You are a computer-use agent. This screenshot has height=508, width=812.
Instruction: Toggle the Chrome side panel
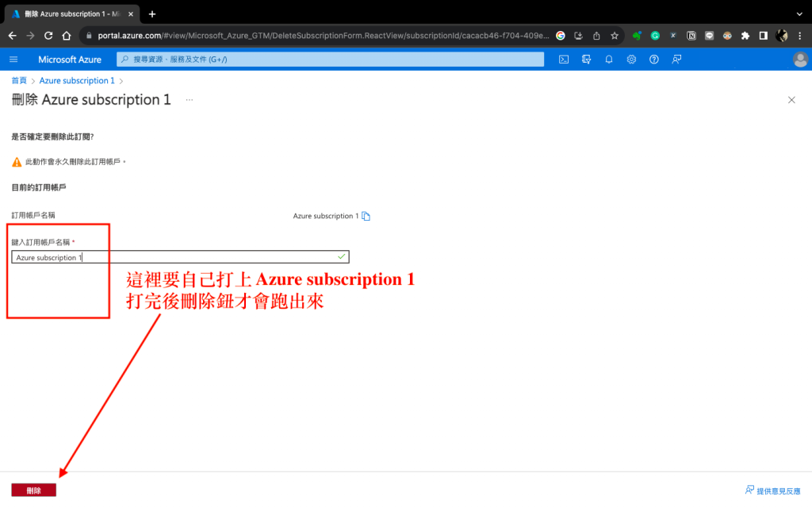pyautogui.click(x=764, y=36)
